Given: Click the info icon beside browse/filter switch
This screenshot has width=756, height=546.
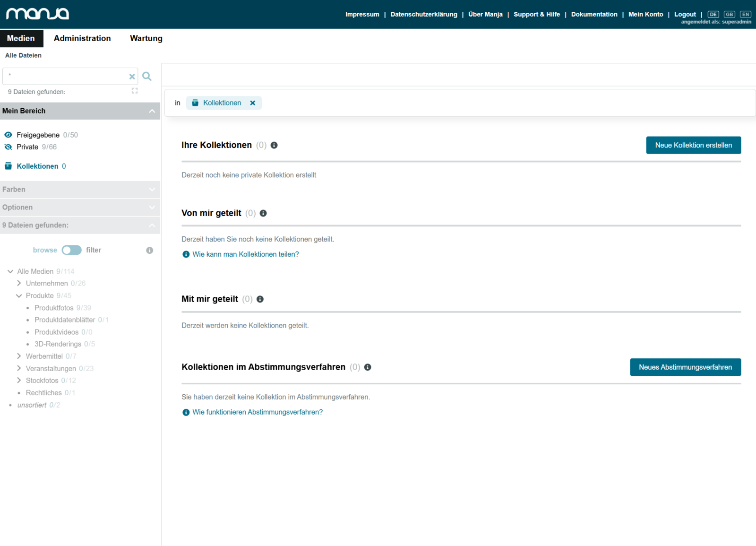Looking at the screenshot, I should pos(150,251).
